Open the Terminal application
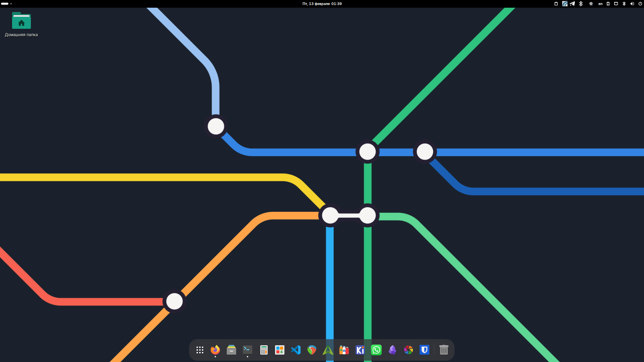The image size is (644, 362). pos(248,350)
